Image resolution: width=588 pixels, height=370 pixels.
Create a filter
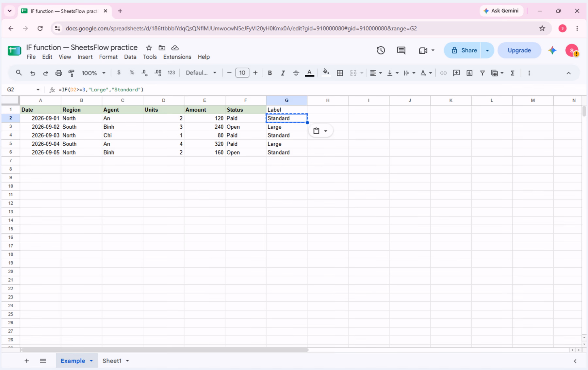482,73
